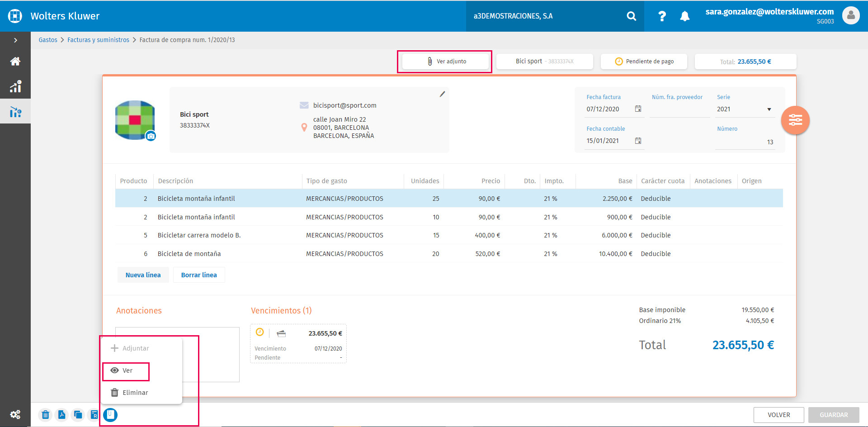
Task: Open the growth chart sidebar section
Action: 15,86
